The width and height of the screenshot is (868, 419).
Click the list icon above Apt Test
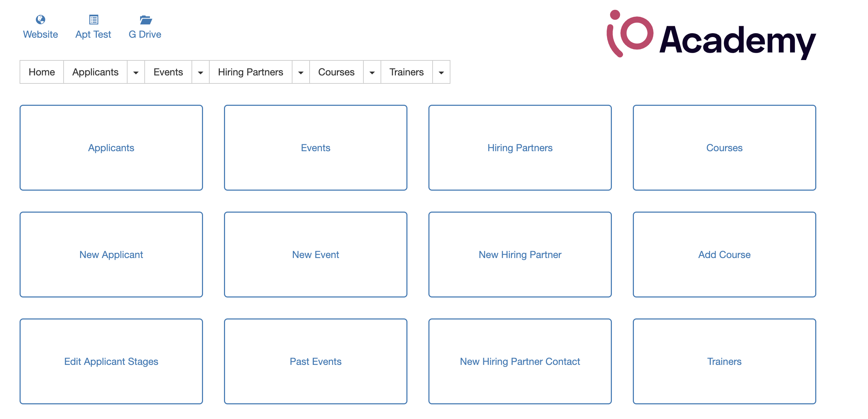(x=94, y=20)
